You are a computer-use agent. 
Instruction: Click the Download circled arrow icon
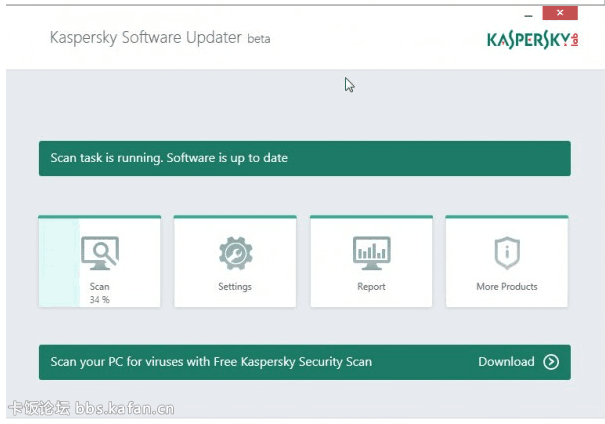[x=551, y=362]
